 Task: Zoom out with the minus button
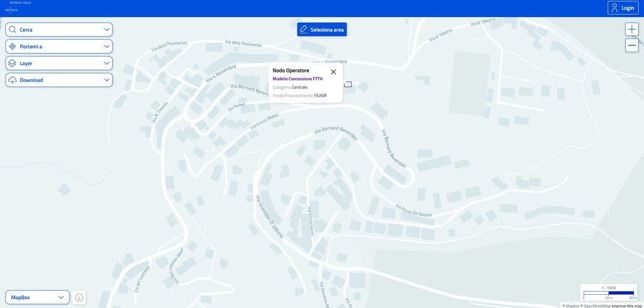click(x=632, y=45)
